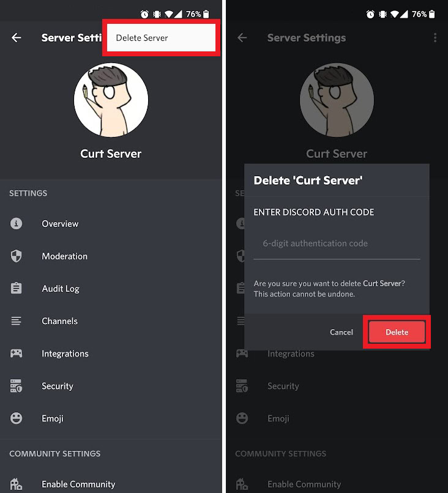Tap dimmed Enable Community label in right screen
448x493 pixels.
click(x=304, y=484)
